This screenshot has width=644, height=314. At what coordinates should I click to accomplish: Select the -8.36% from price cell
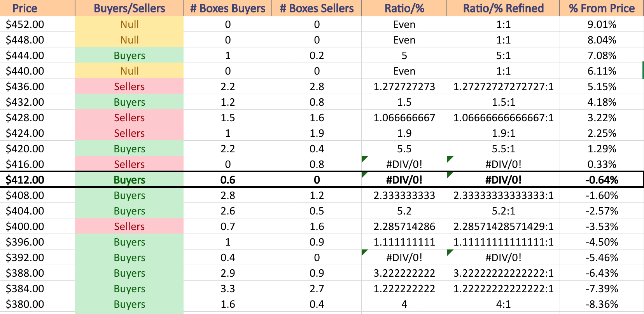[x=602, y=304]
